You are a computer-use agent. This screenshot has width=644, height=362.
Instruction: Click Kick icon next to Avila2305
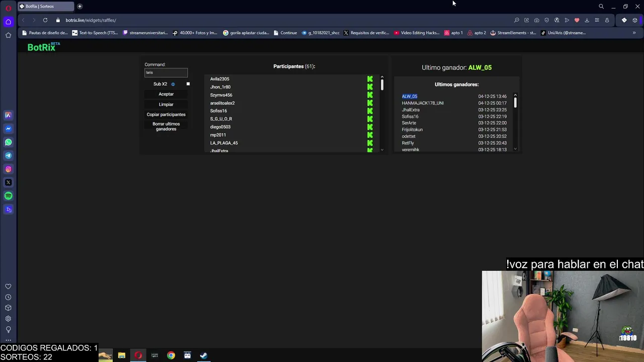pyautogui.click(x=370, y=79)
